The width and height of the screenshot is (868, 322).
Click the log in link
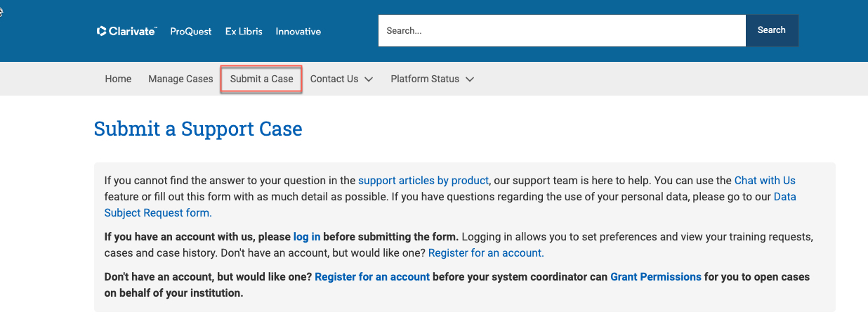click(x=307, y=236)
